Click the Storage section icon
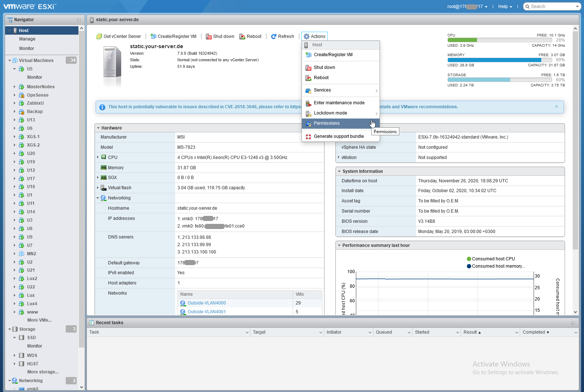The width and height of the screenshot is (584, 392). (x=15, y=329)
